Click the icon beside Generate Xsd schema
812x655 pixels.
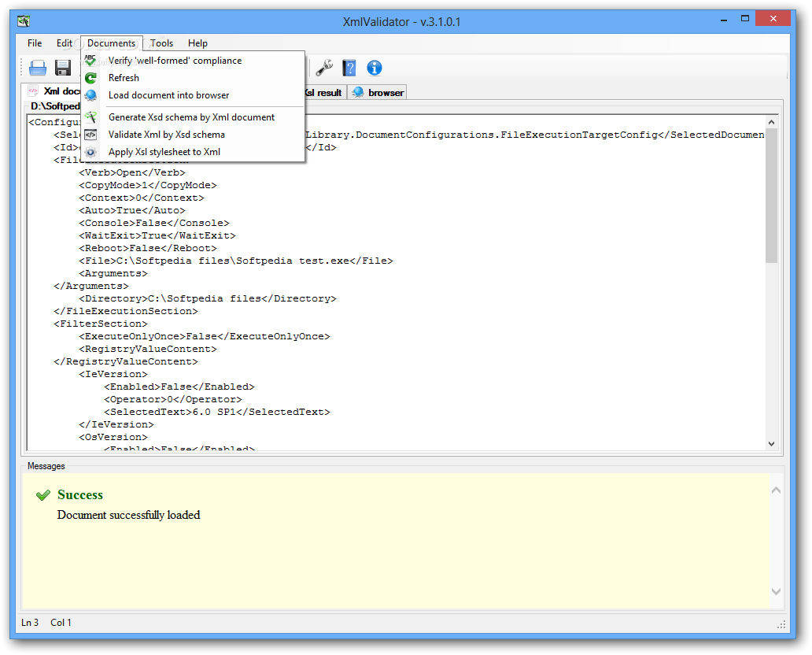click(x=90, y=117)
